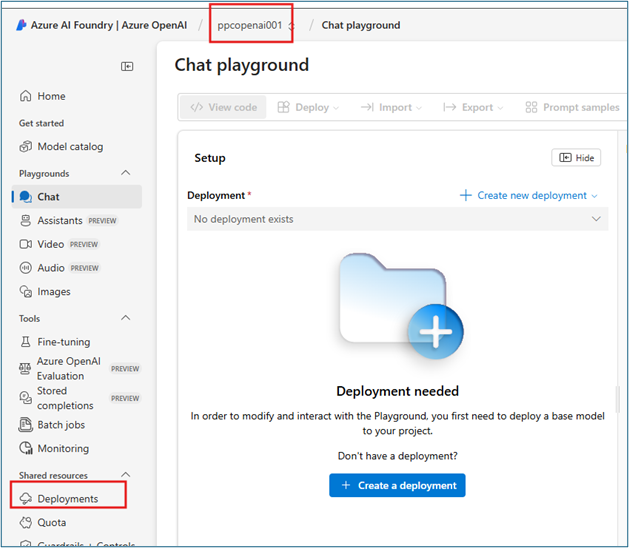Click the Home house icon
Viewport: 629px width, 548px height.
click(x=25, y=96)
